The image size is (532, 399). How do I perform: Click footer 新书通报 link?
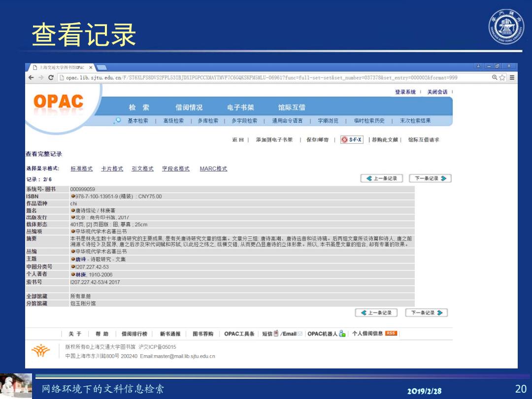[170, 334]
